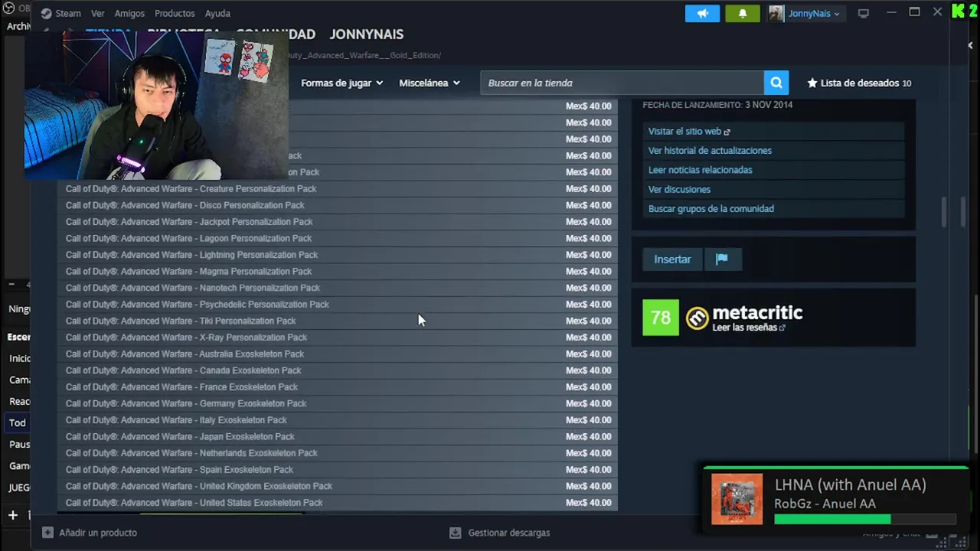Click the RobGz - Anuel AA artist text

click(825, 504)
